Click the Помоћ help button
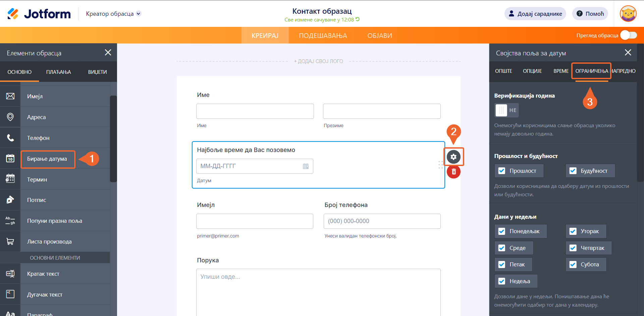 pyautogui.click(x=590, y=14)
